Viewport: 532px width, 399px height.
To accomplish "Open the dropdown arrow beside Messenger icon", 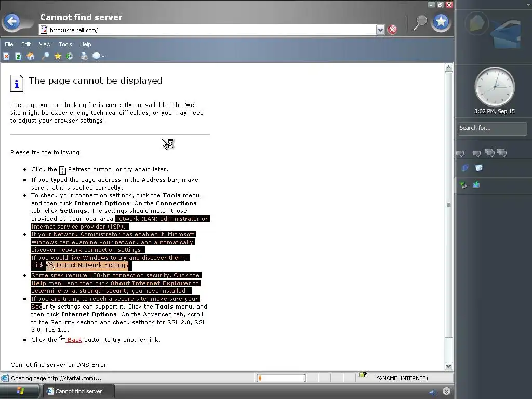I will (103, 56).
